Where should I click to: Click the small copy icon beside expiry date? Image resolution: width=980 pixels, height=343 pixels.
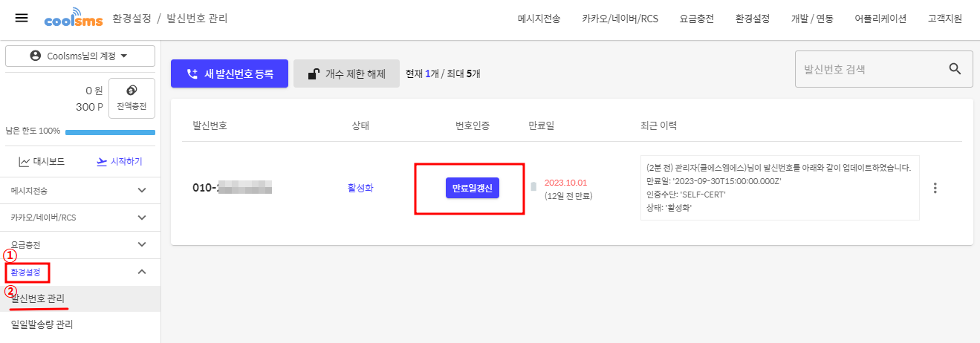533,186
